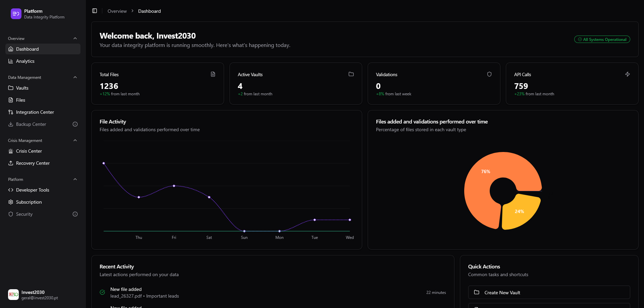Click the info indicator beside Security
The width and height of the screenshot is (644, 308).
75,214
